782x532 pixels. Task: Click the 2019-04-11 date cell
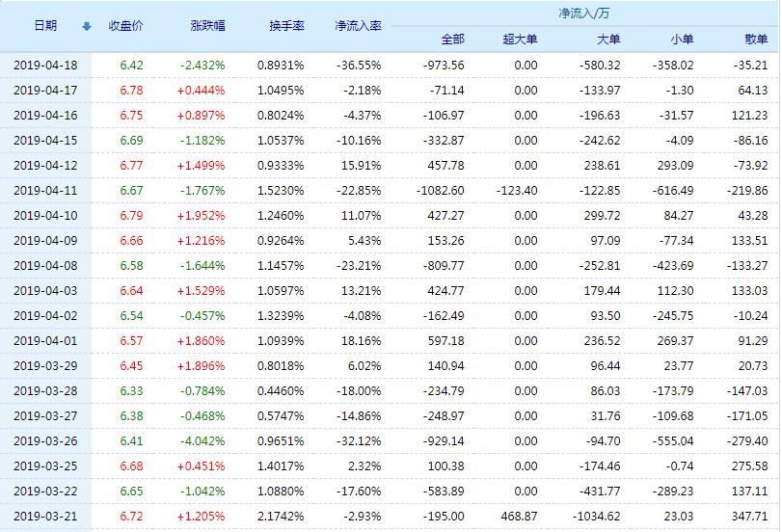tap(45, 191)
